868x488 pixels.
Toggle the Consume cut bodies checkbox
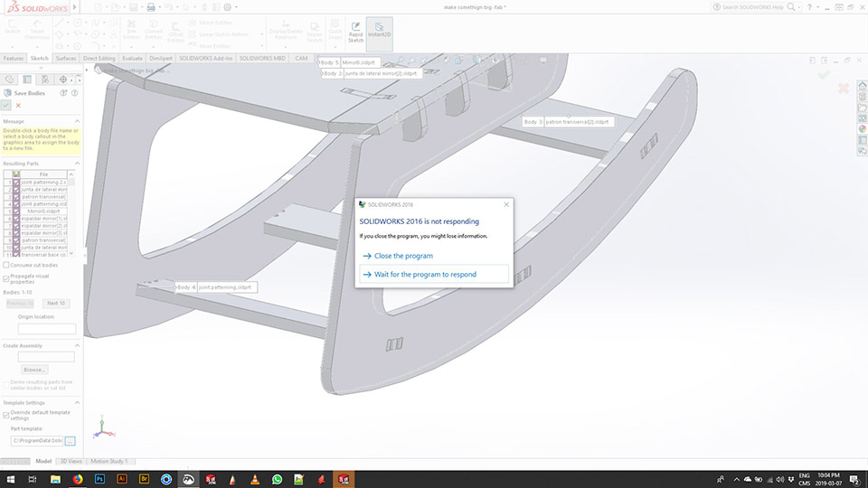pos(6,265)
